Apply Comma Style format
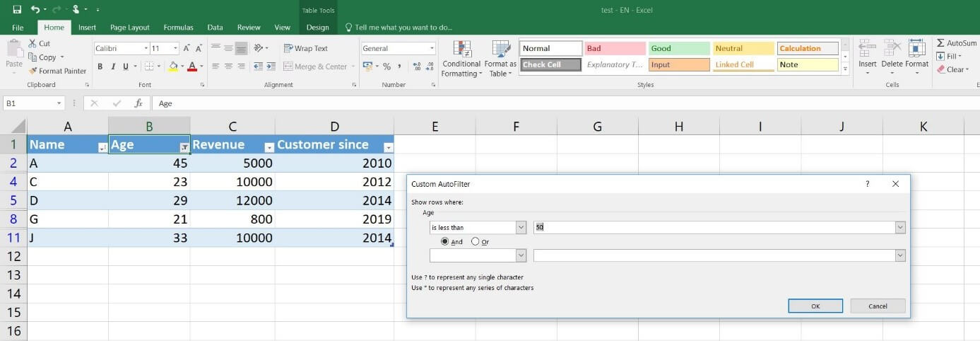 [x=399, y=67]
